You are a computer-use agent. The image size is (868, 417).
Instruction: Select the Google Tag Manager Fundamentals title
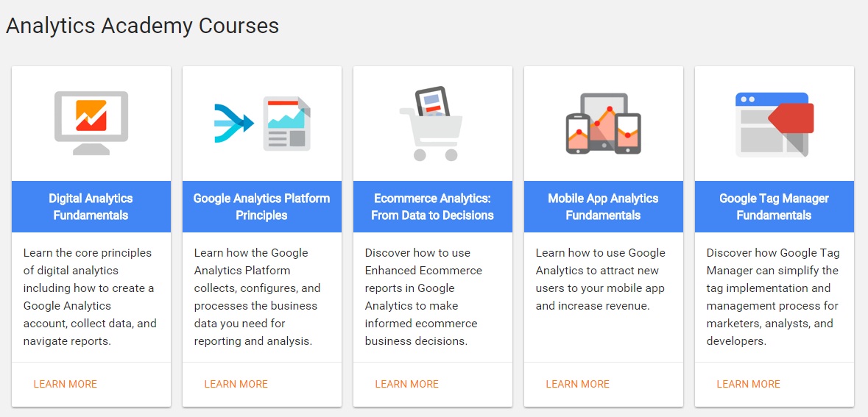coord(774,206)
